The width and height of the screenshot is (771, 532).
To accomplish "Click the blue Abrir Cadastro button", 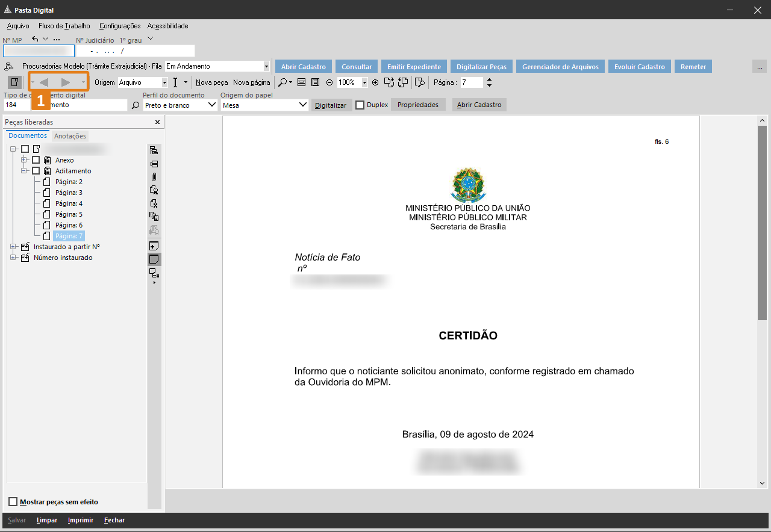I will tap(304, 66).
